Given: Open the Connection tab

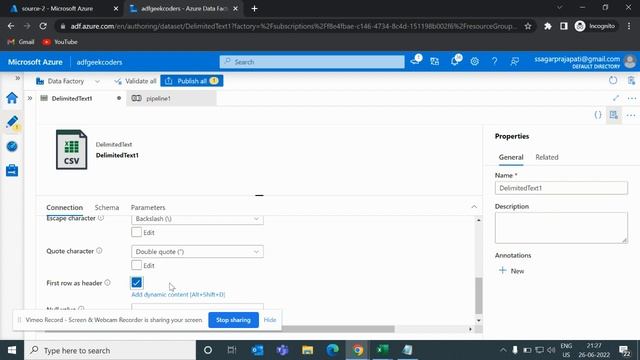Looking at the screenshot, I should pyautogui.click(x=64, y=207).
